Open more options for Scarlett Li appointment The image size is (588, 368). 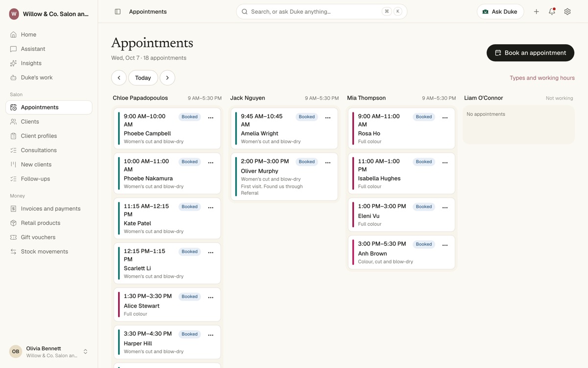click(211, 252)
